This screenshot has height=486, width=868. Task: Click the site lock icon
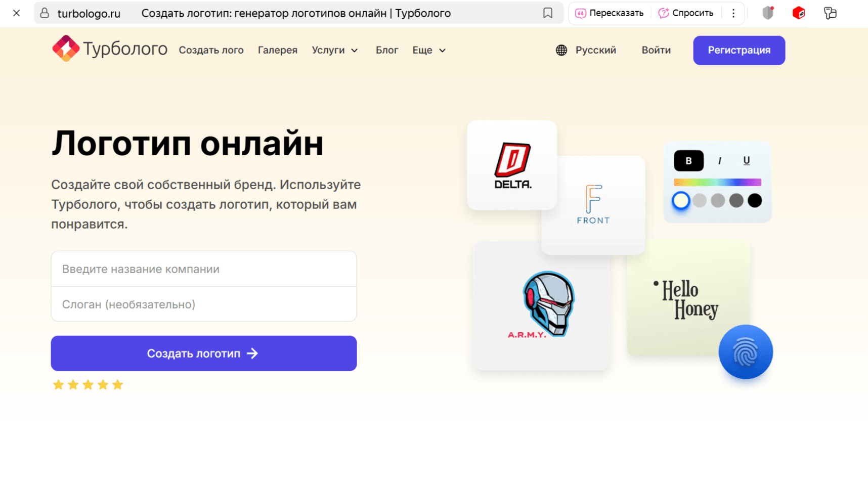click(45, 13)
